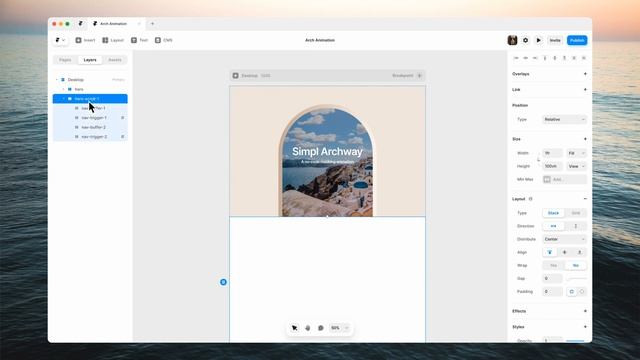Set layout type to Grid
Viewport: 640px width, 360px height.
(576, 213)
